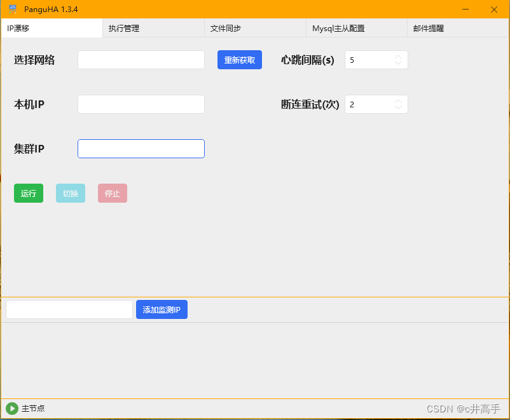510x420 pixels.
Task: Click the 添加监测IP button
Action: click(x=161, y=309)
